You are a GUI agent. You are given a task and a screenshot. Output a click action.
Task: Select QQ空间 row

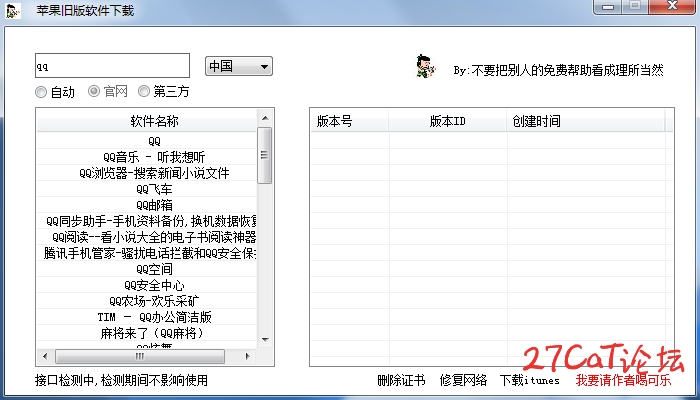pos(146,269)
